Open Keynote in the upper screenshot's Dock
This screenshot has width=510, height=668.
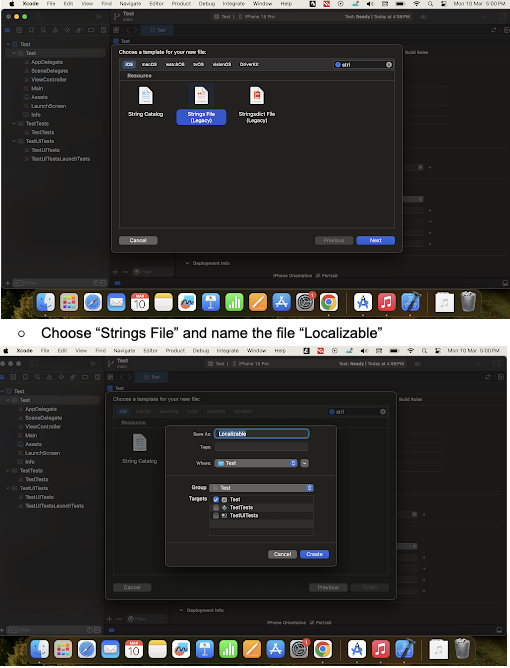point(211,302)
